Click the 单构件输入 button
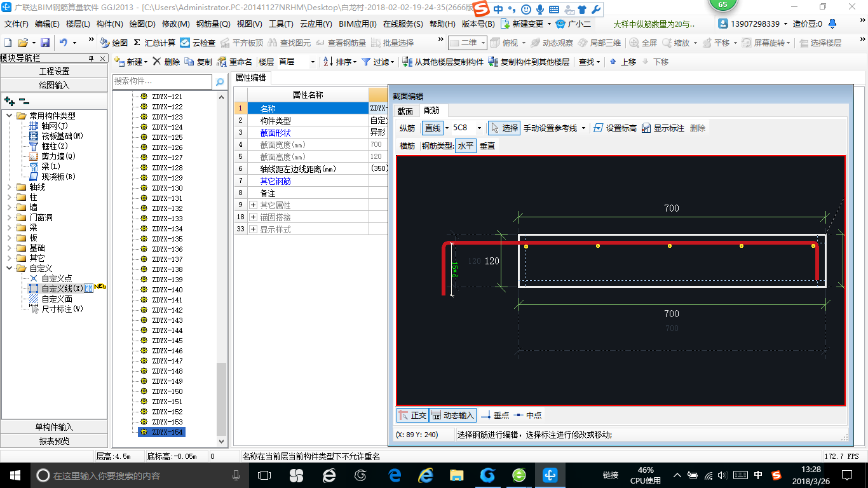This screenshot has height=488, width=868. click(x=55, y=427)
